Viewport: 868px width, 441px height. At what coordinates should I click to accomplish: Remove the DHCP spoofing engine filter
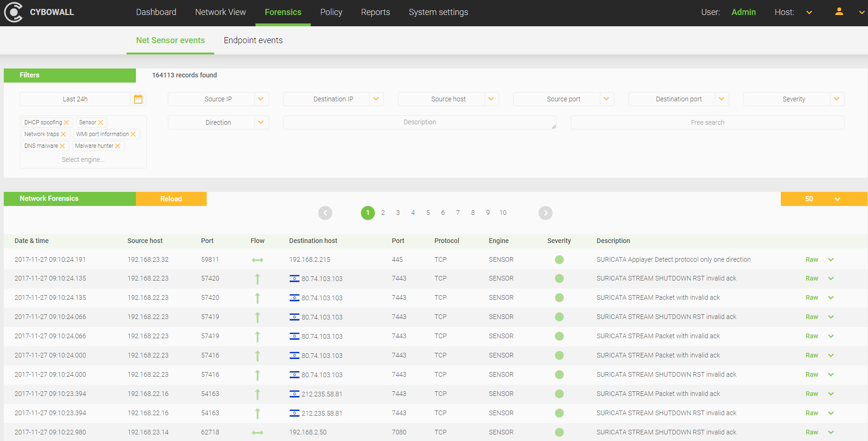[x=67, y=122]
